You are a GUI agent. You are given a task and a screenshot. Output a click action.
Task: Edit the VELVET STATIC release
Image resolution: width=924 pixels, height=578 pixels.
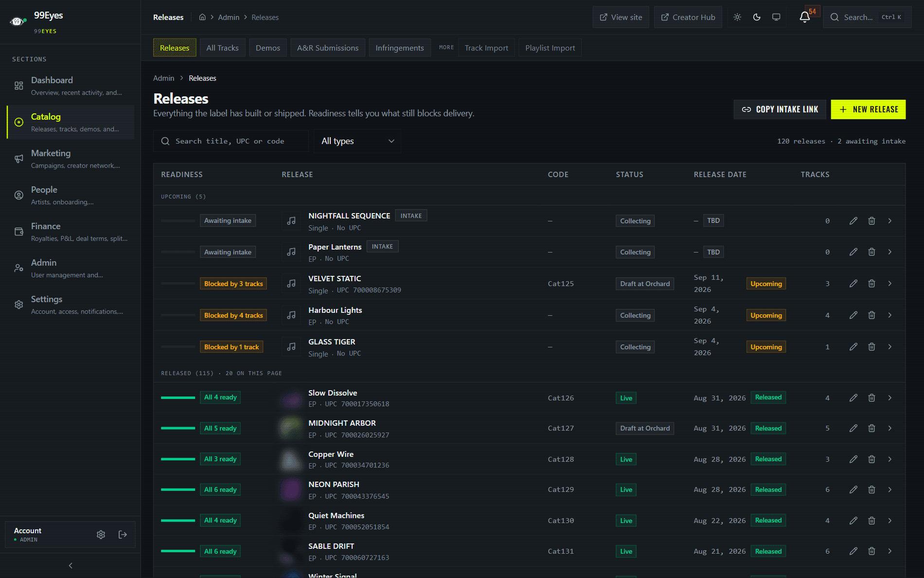click(x=853, y=284)
